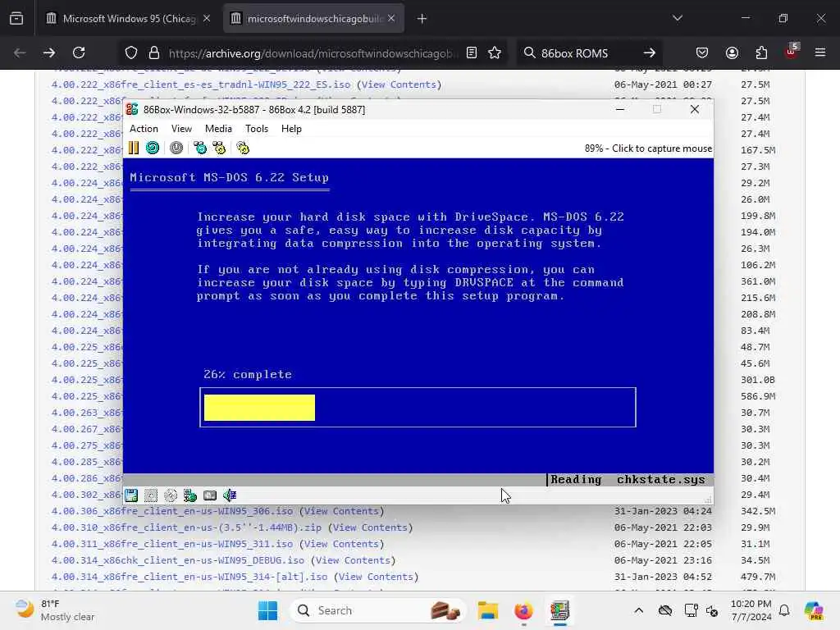Download WIN95_306.iso link
Screen dimensions: 840x630
point(172,511)
